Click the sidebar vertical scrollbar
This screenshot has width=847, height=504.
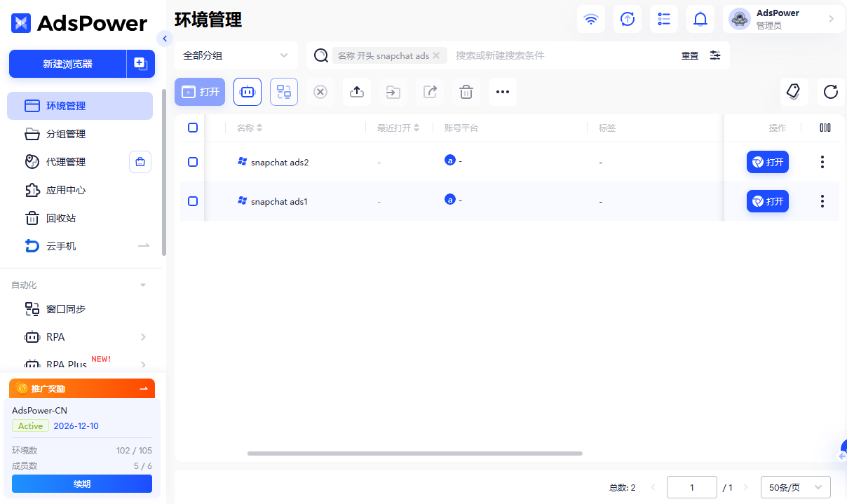pyautogui.click(x=164, y=172)
